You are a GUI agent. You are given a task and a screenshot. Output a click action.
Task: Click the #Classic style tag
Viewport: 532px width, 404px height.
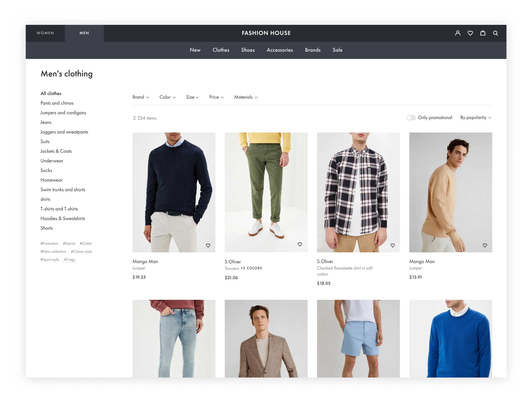(81, 251)
